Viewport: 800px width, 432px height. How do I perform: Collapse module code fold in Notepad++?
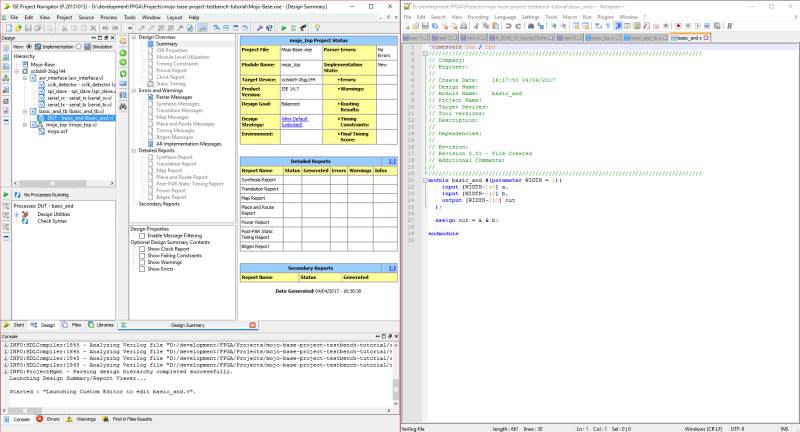(x=425, y=180)
